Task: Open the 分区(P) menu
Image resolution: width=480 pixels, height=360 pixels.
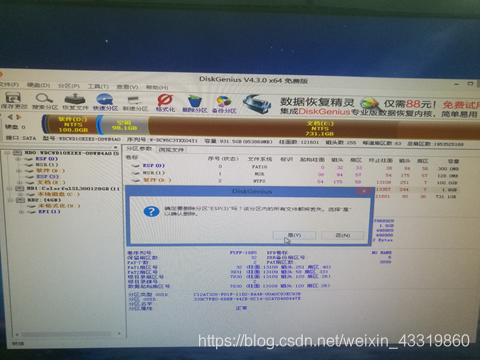Action: [69, 86]
